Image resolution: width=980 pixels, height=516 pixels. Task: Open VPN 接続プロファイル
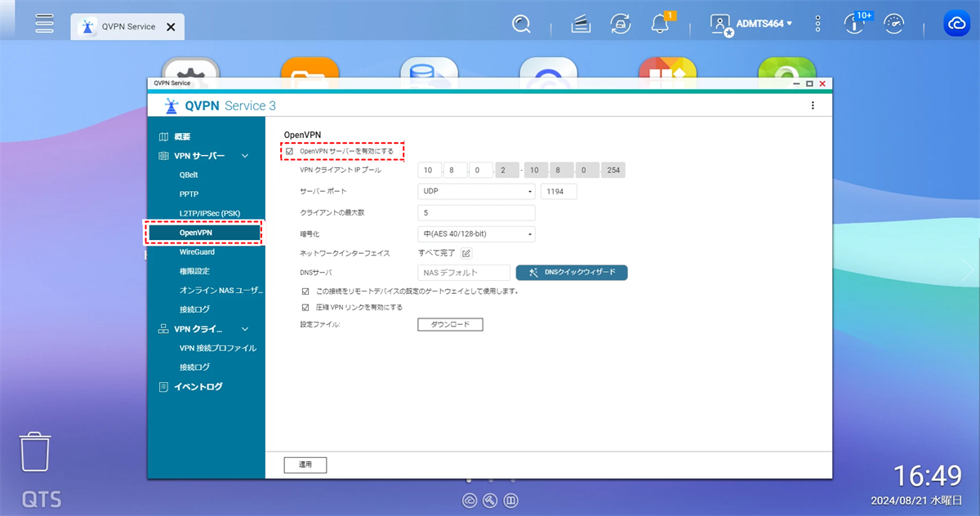click(x=217, y=348)
